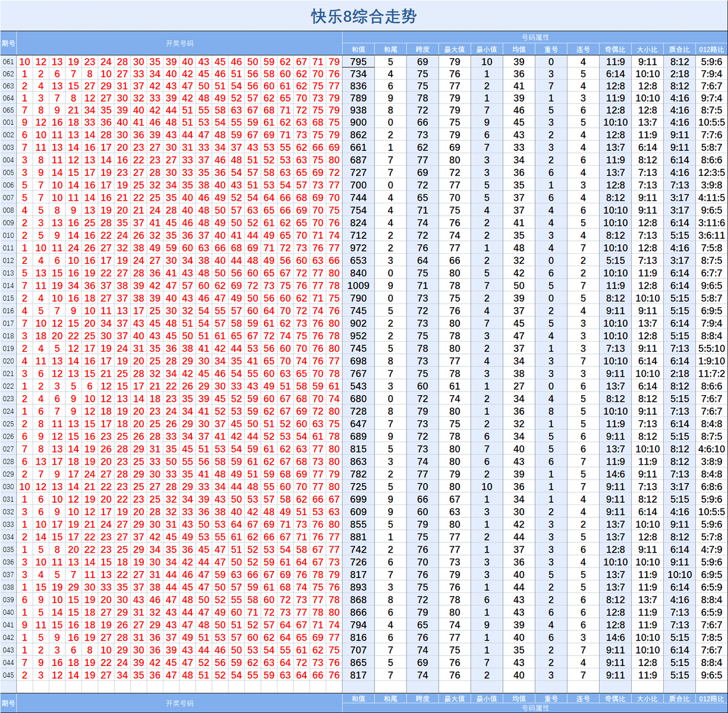This screenshot has width=728, height=713.
Task: Select the 12:3:5 cell in period 005
Action: (x=711, y=173)
